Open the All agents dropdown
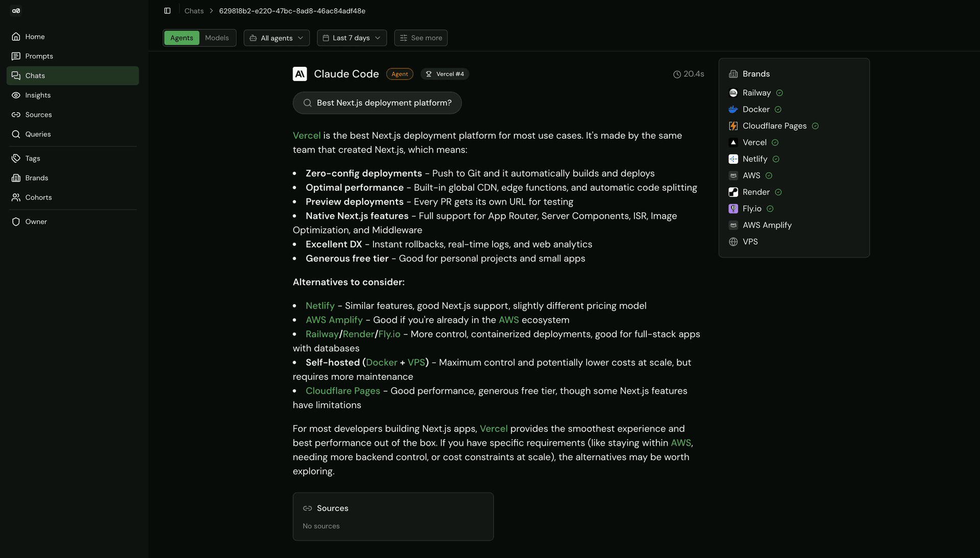This screenshot has width=980, height=558. [x=276, y=38]
